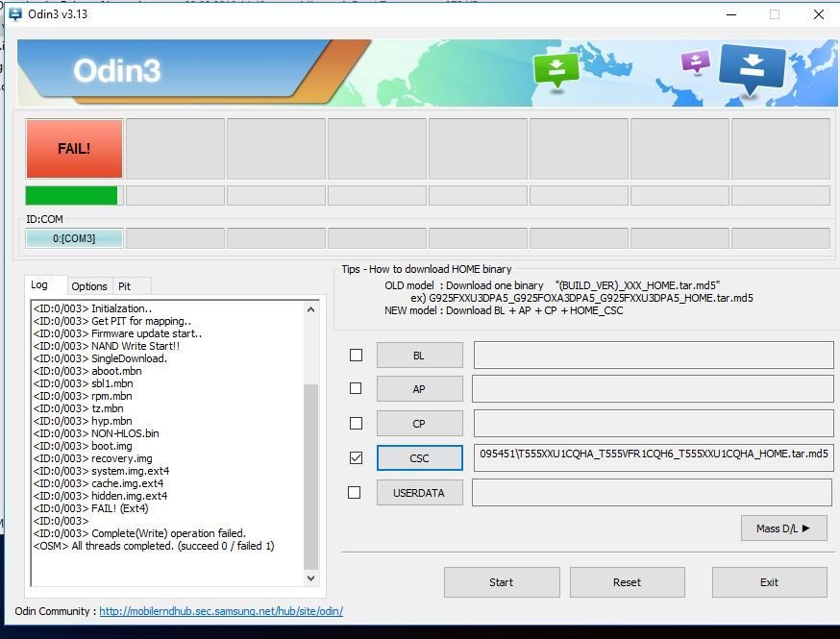
Task: Click the USERDATA file path field
Action: (x=653, y=492)
